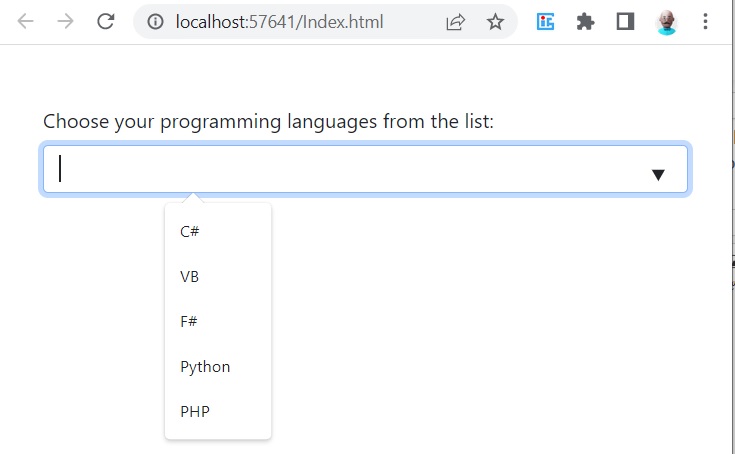Open the user profile avatar
Screen dimensions: 735x454
coord(666,22)
